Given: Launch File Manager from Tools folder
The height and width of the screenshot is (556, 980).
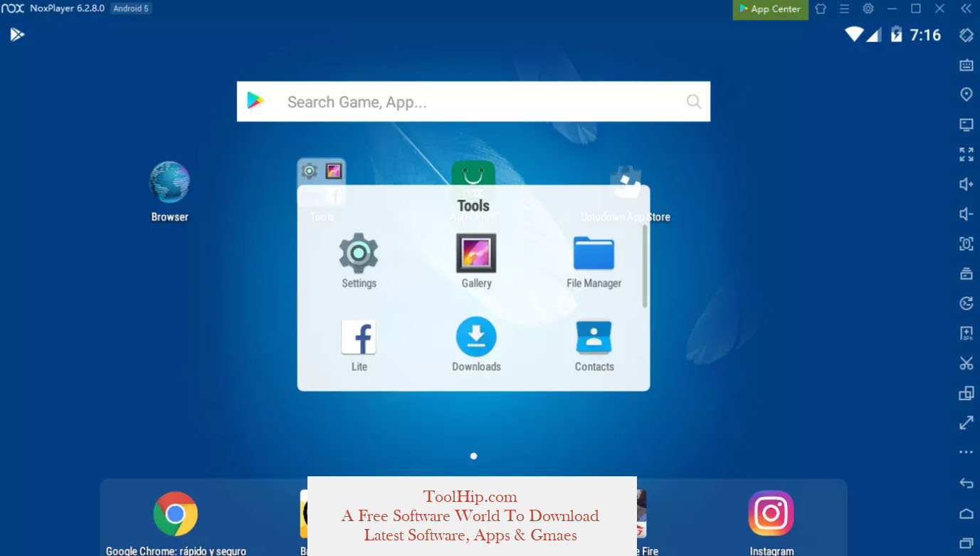Looking at the screenshot, I should pyautogui.click(x=594, y=253).
